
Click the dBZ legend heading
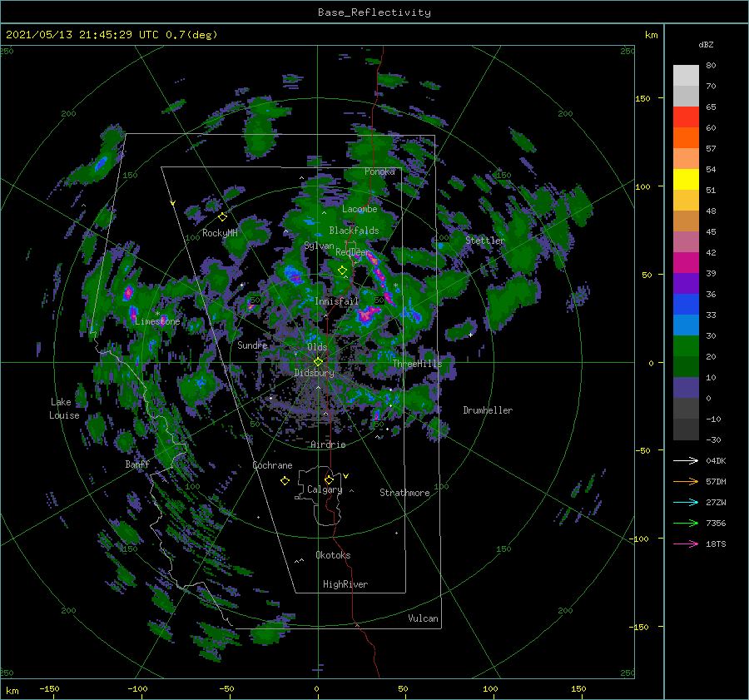coord(706,44)
